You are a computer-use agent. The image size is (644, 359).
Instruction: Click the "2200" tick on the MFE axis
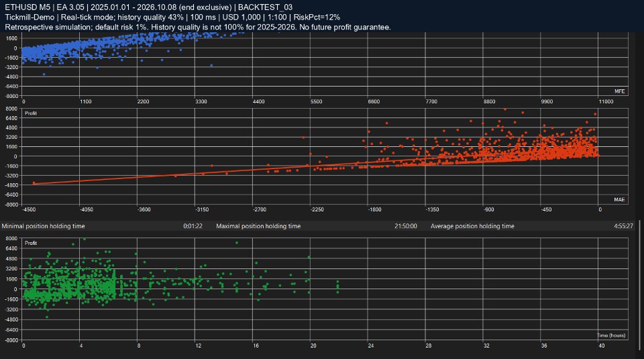point(143,101)
